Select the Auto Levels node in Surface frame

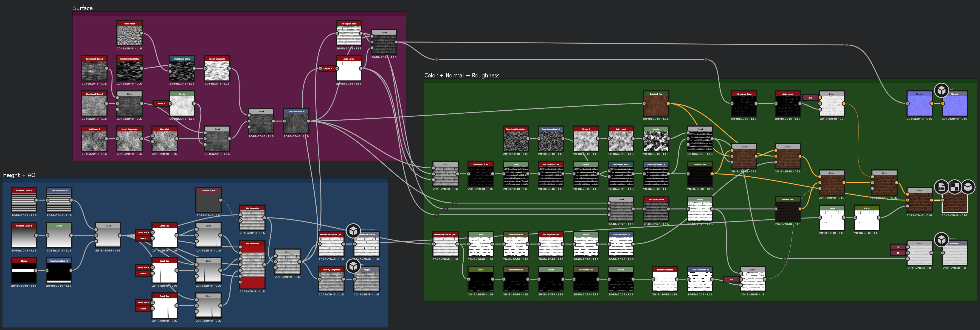(x=349, y=69)
